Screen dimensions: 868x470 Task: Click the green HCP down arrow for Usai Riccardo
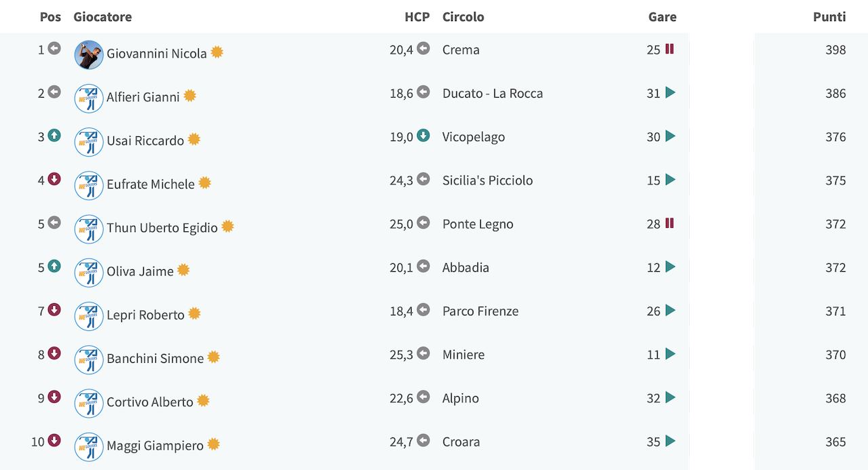pyautogui.click(x=423, y=136)
